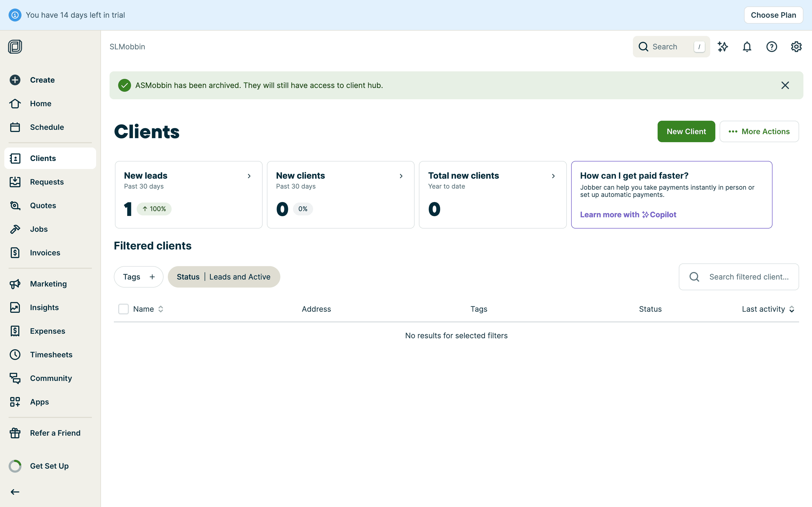Click the Create plus icon

coord(15,80)
